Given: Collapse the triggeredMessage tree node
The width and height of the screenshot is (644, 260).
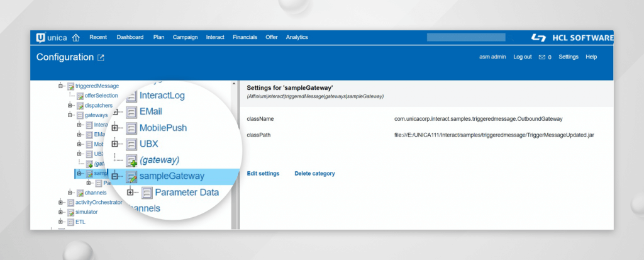Looking at the screenshot, I should 61,86.
